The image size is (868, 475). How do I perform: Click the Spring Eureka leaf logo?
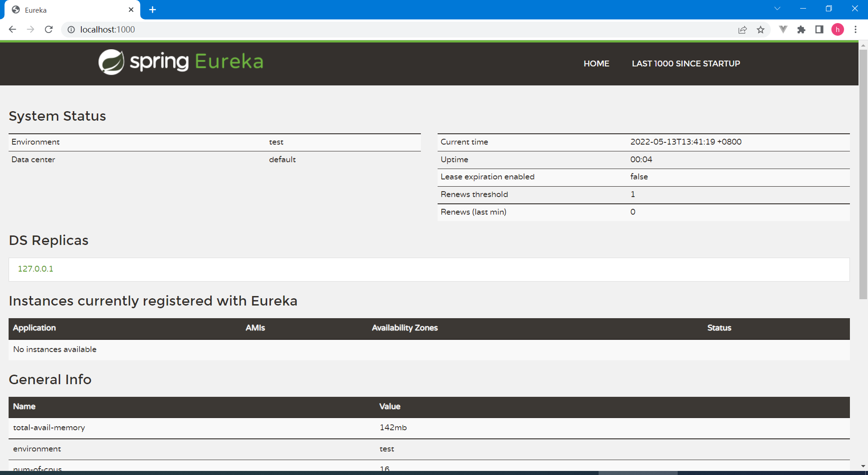click(x=111, y=62)
